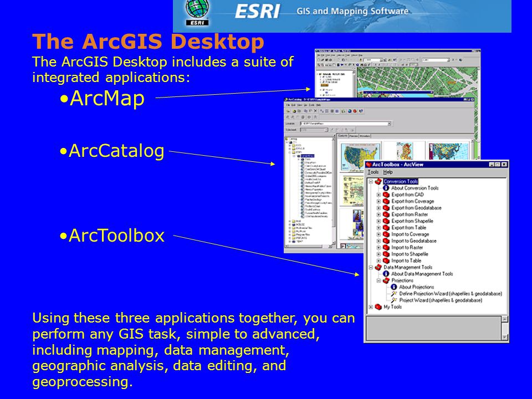Click the Import to Shapefile toolbox icon
The width and height of the screenshot is (532, 399).
pyautogui.click(x=386, y=254)
